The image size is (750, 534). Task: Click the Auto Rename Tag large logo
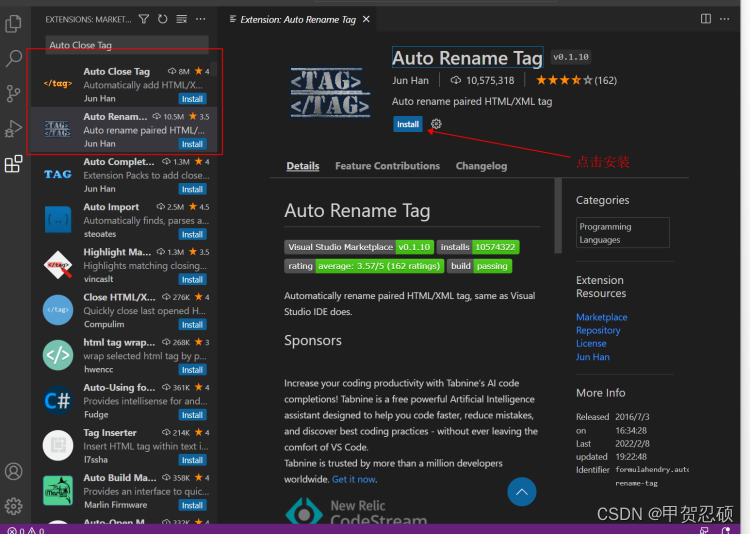point(330,92)
